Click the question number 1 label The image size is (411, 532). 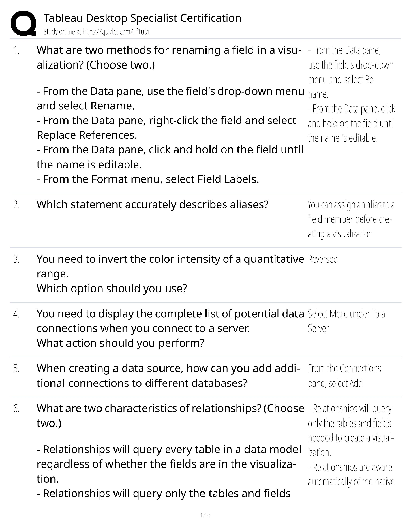pos(16,50)
